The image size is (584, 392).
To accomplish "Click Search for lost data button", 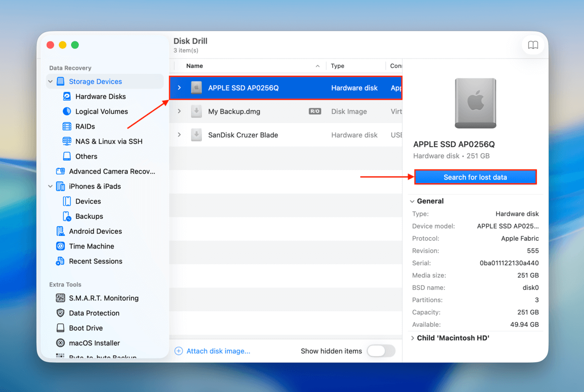I will pos(475,178).
